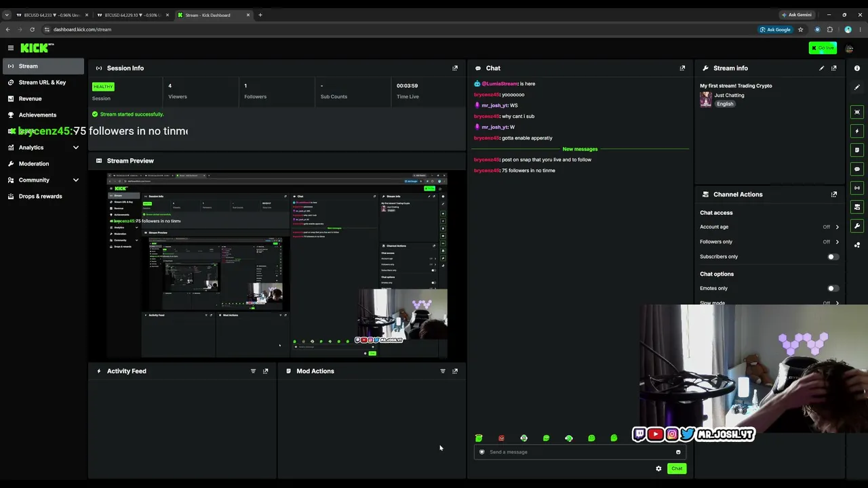Click Ask Google button in address bar

point(775,29)
